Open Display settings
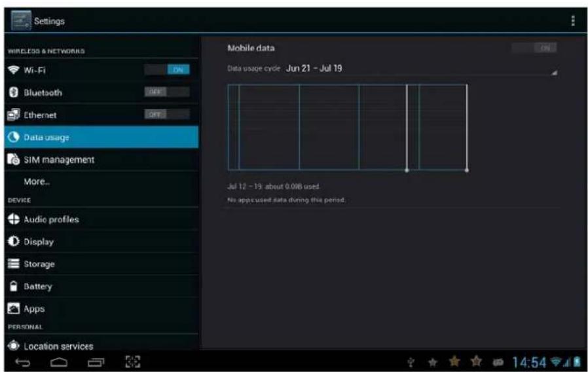588x372 pixels. (101, 241)
